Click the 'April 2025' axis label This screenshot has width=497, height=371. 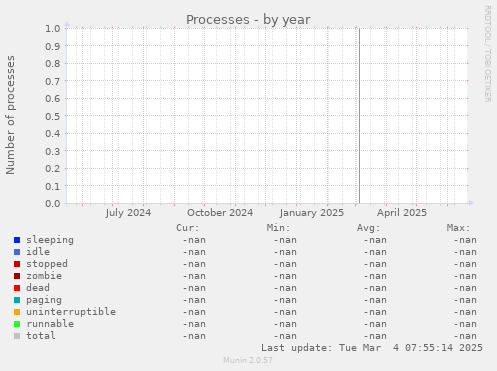coord(402,213)
